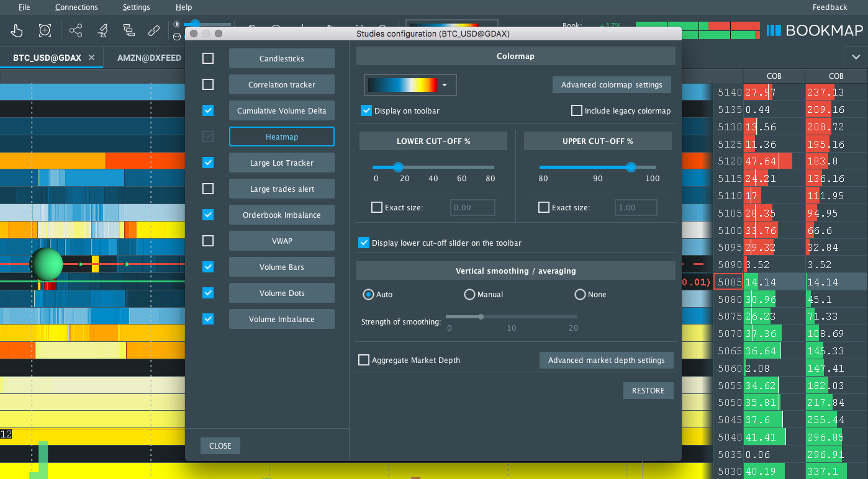
Task: Open Advanced colormap settings
Action: click(612, 85)
